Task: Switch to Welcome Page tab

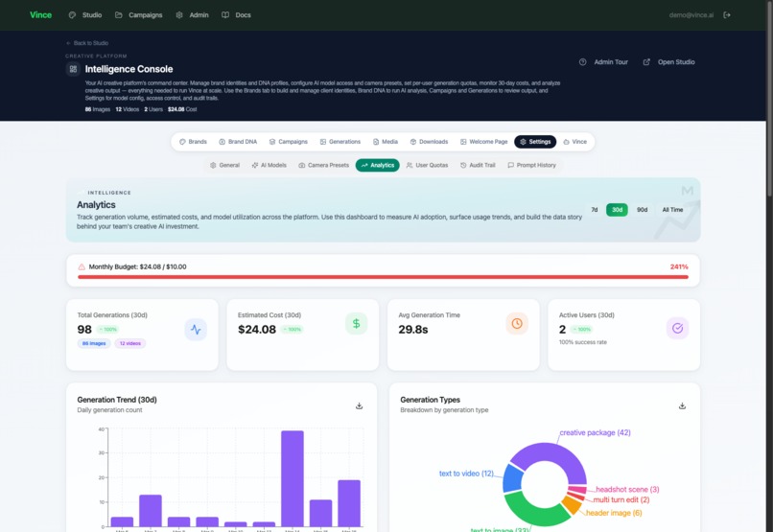Action: click(x=483, y=142)
